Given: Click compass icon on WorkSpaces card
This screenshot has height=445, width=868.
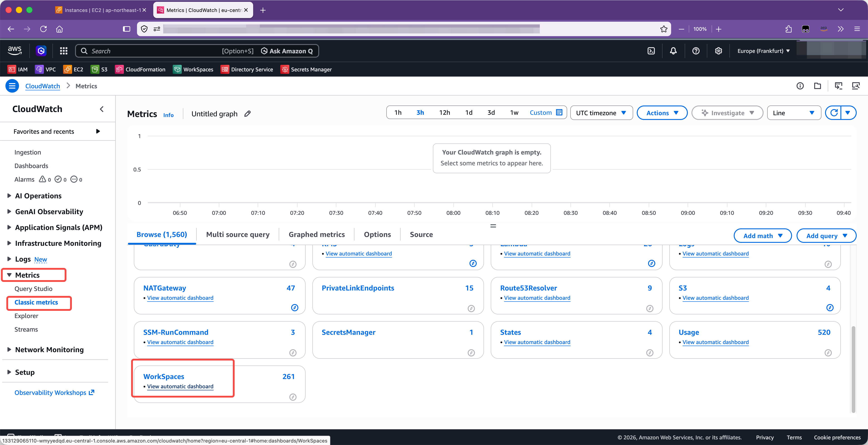Looking at the screenshot, I should (293, 397).
